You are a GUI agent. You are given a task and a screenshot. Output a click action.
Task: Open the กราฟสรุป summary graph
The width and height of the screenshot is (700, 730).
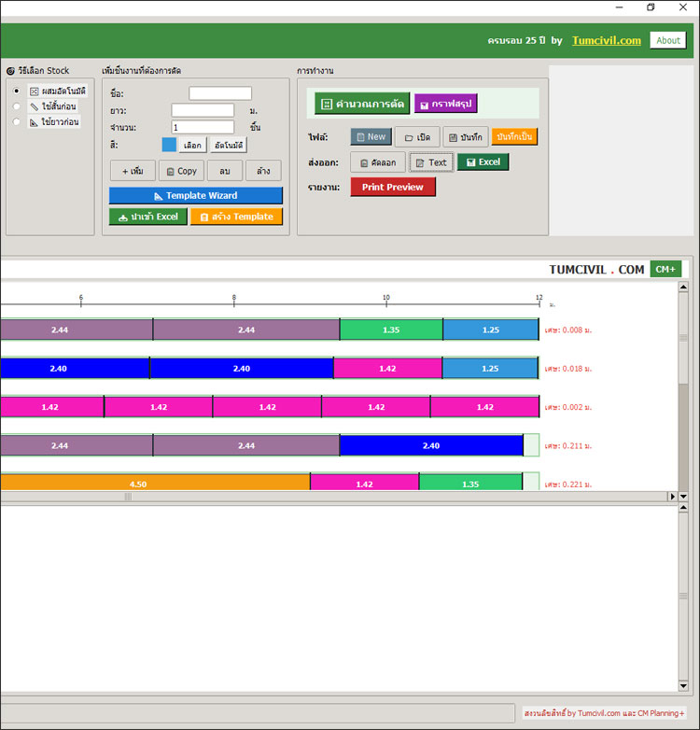(x=445, y=104)
